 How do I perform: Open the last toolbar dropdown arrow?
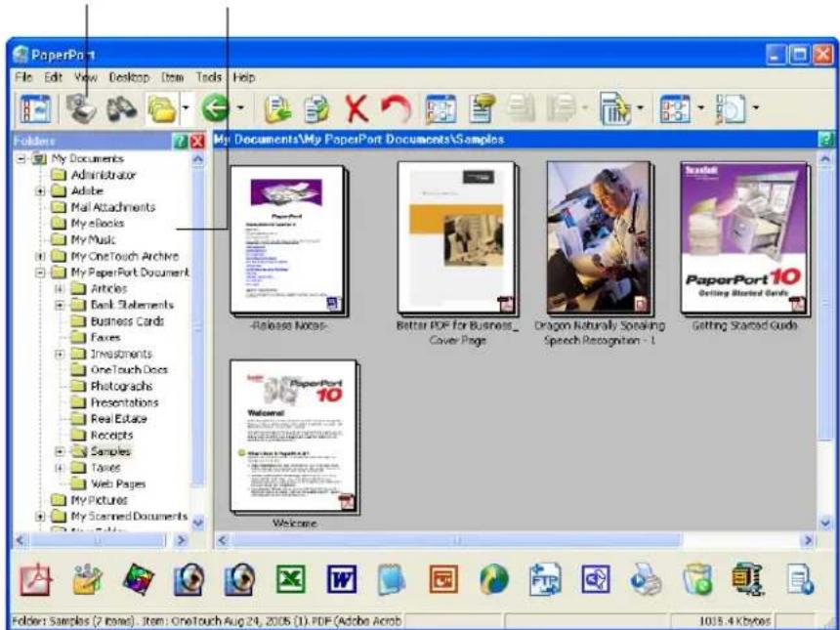(756, 107)
